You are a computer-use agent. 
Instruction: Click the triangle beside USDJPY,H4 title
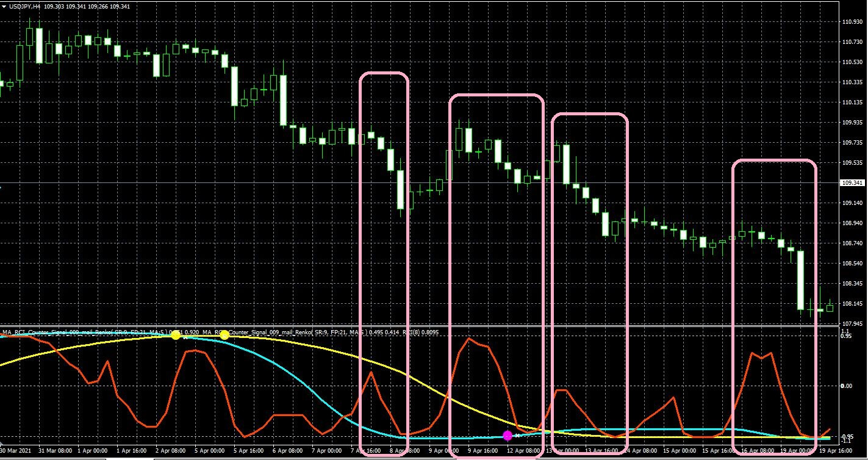click(4, 6)
